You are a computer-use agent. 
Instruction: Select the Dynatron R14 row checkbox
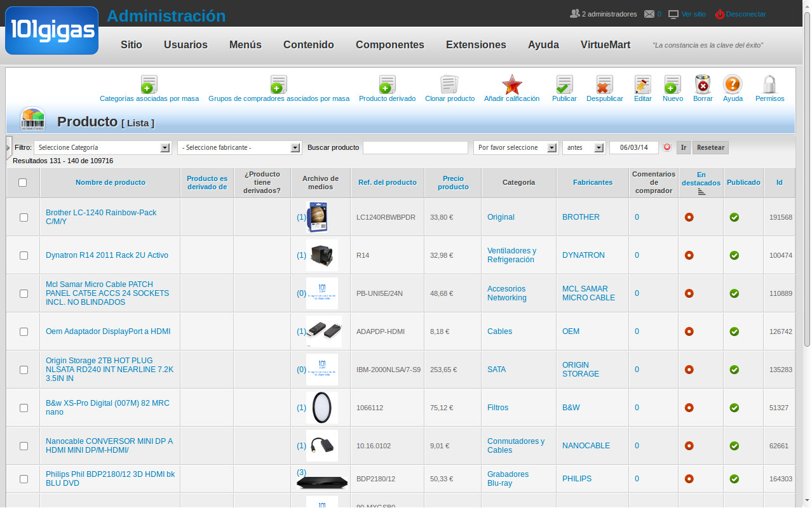(x=24, y=255)
